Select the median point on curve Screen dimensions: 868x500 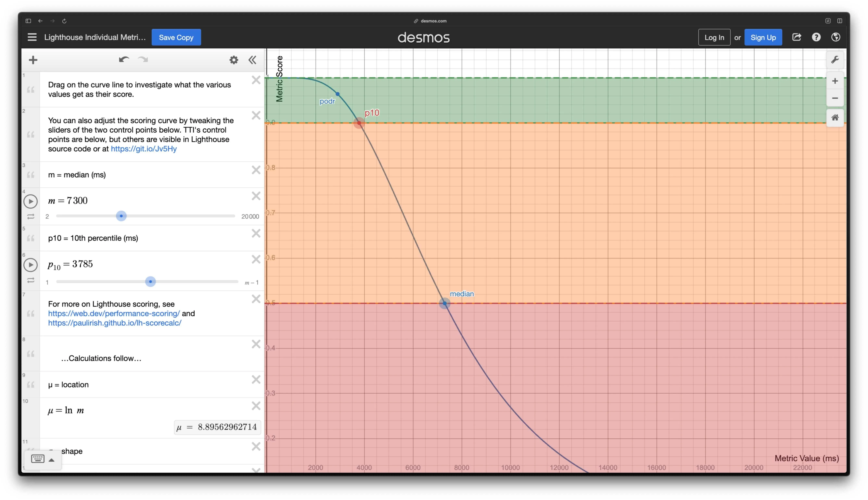click(x=445, y=303)
